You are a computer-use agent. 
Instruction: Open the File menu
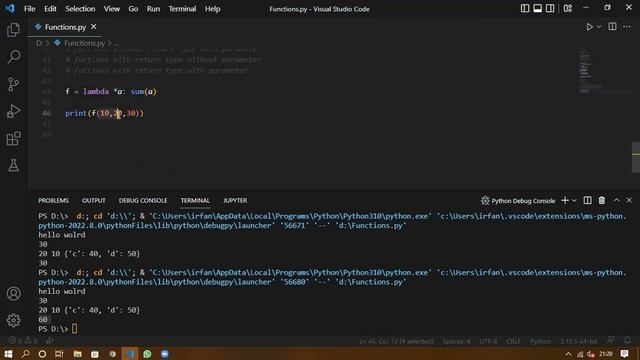click(x=29, y=9)
